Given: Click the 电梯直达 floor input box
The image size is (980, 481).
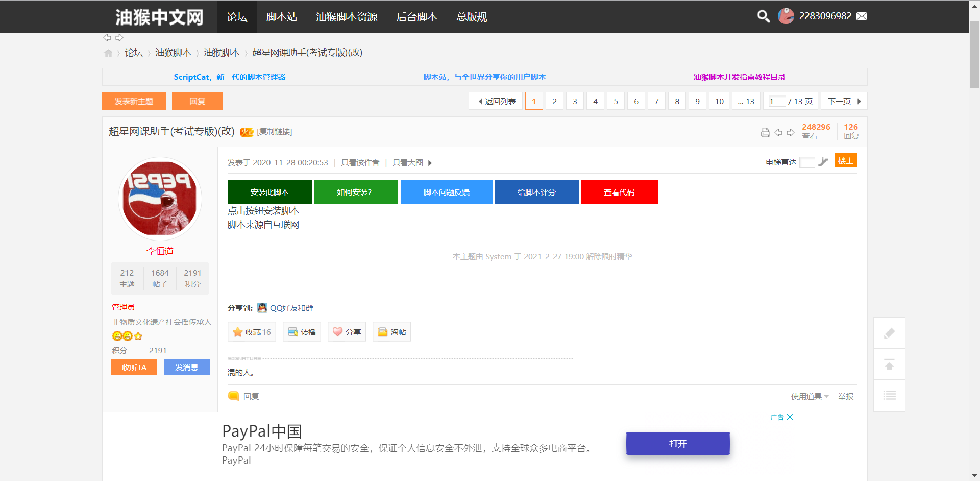Looking at the screenshot, I should pyautogui.click(x=807, y=162).
